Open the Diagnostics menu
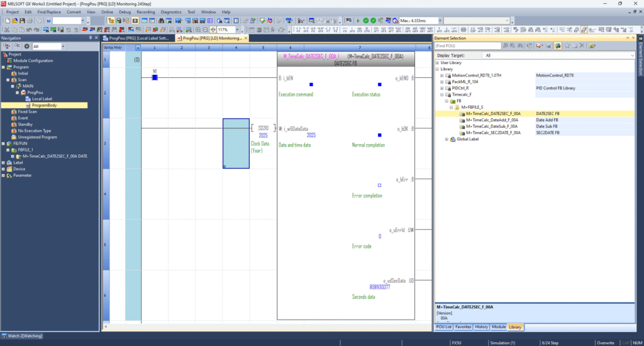 click(171, 12)
